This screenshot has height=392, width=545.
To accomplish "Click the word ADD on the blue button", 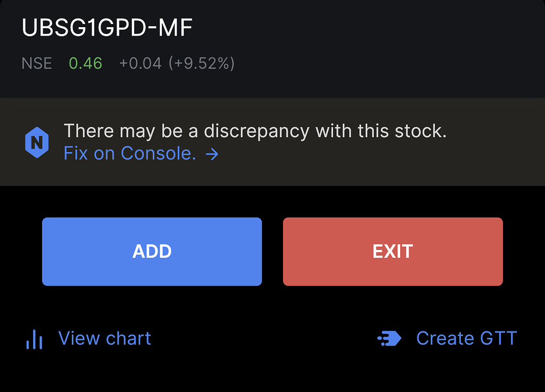I will [152, 252].
